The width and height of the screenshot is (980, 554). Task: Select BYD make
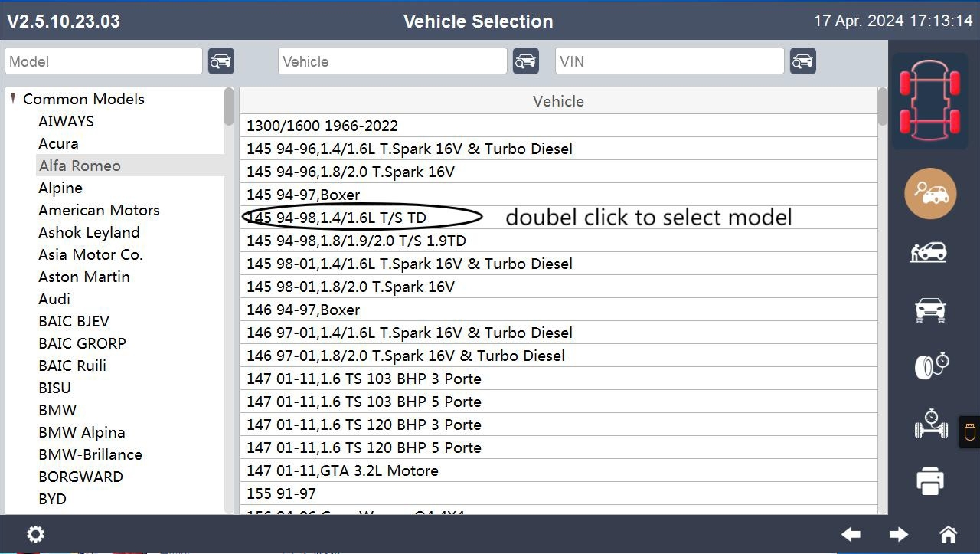(52, 499)
